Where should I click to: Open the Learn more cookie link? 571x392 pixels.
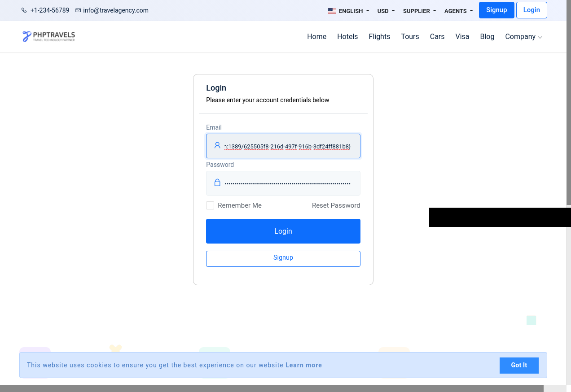coord(303,365)
